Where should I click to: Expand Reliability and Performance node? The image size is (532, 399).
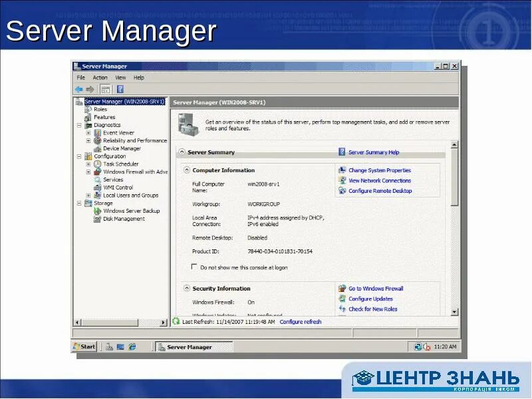pyautogui.click(x=88, y=141)
